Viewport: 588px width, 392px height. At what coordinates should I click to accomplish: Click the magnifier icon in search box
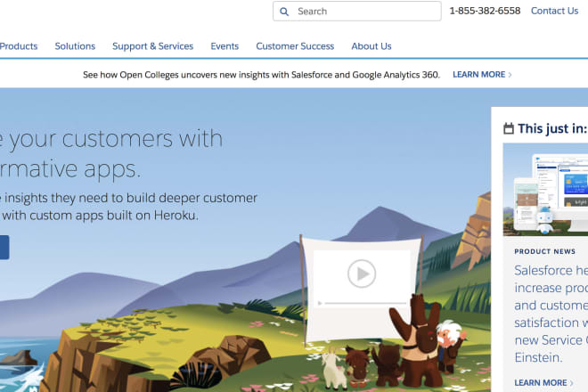(284, 12)
